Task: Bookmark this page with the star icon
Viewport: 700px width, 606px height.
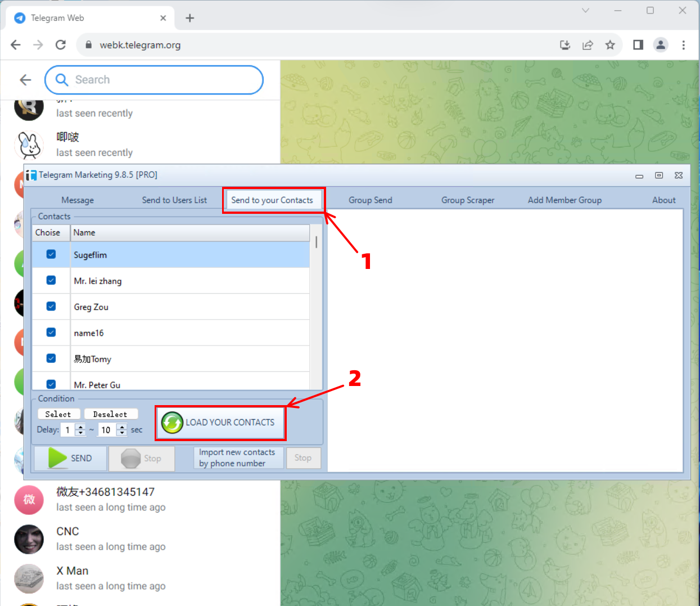Action: click(610, 45)
